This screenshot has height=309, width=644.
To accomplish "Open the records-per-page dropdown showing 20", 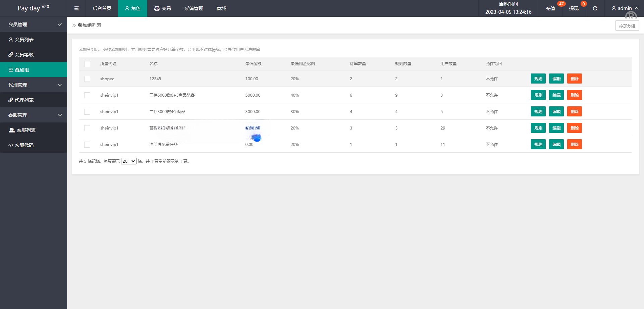I will point(128,161).
